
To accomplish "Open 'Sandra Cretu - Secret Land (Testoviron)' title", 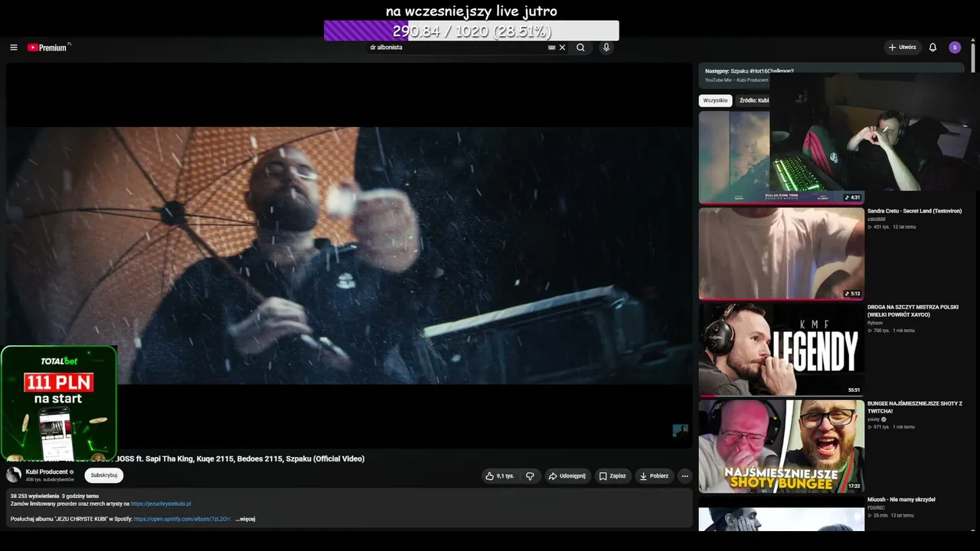I will [914, 211].
